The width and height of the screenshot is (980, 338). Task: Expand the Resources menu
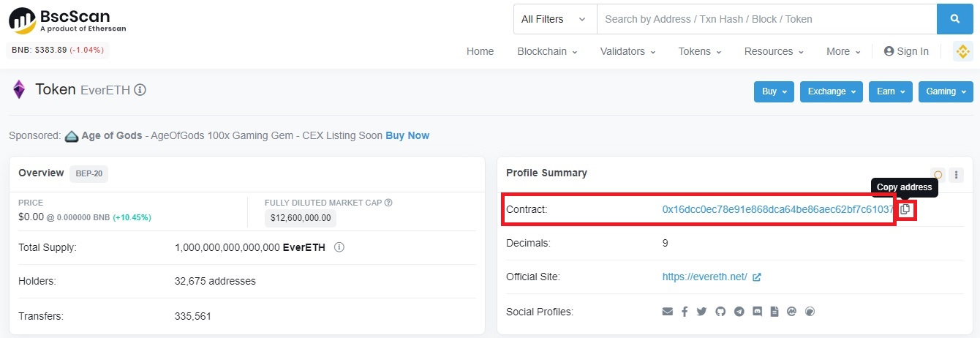(x=774, y=51)
